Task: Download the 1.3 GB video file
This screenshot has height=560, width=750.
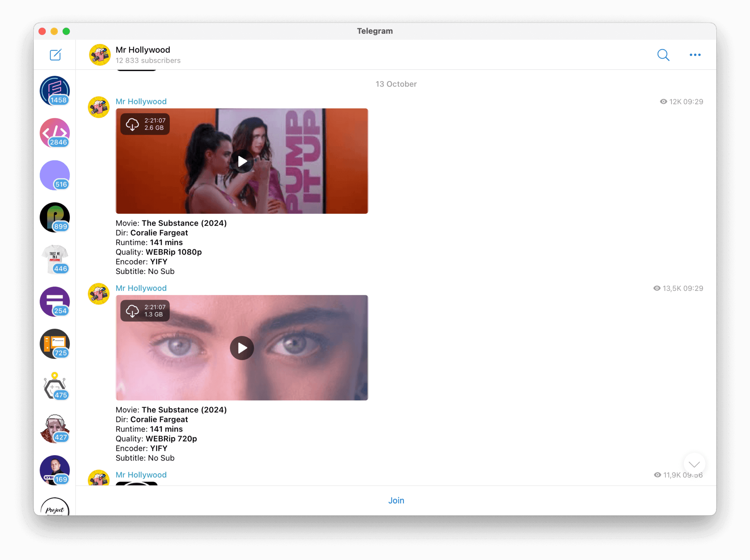Action: click(133, 311)
